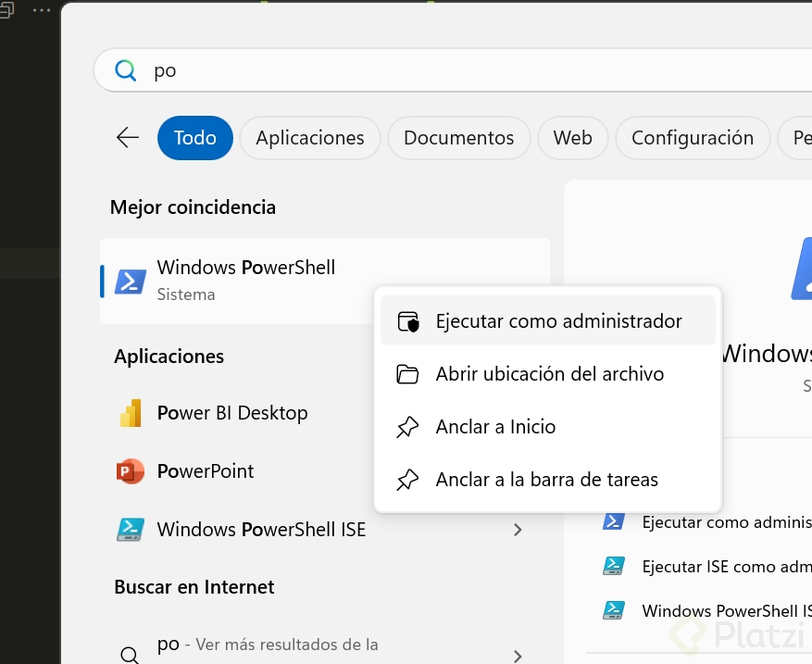Image resolution: width=812 pixels, height=664 pixels.
Task: Click ISE icon beside right-panel Windows PowerShell ISE
Action: click(614, 610)
